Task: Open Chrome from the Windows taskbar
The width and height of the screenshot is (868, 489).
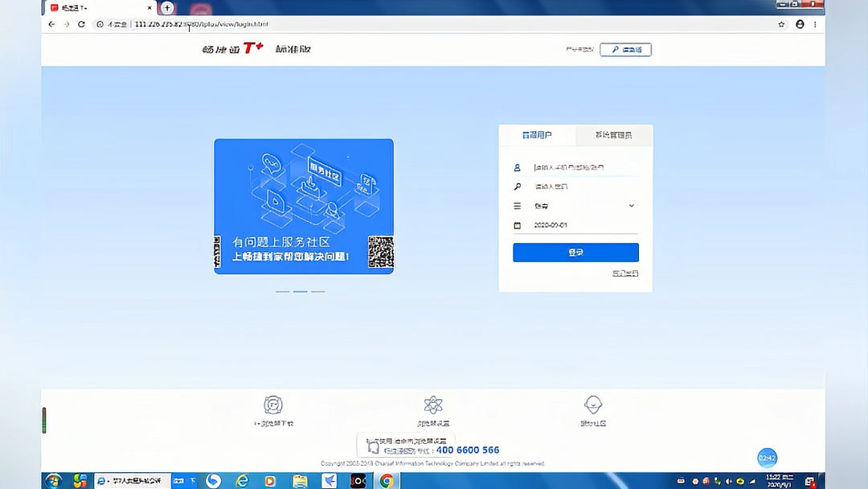Action: pos(385,480)
